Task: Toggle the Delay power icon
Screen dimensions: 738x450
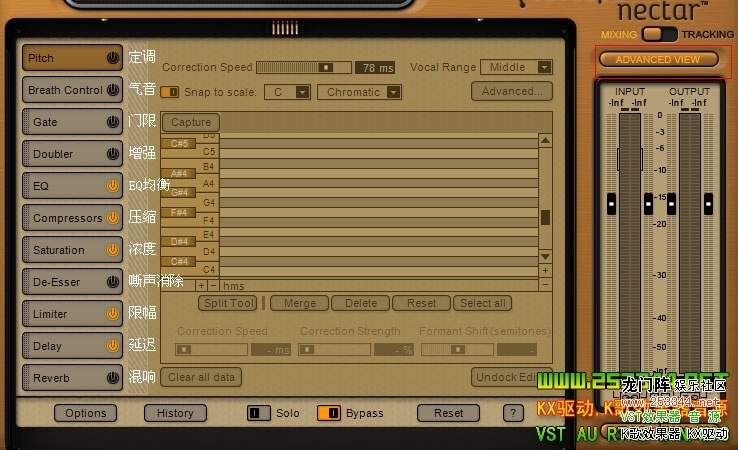Action: 112,346
